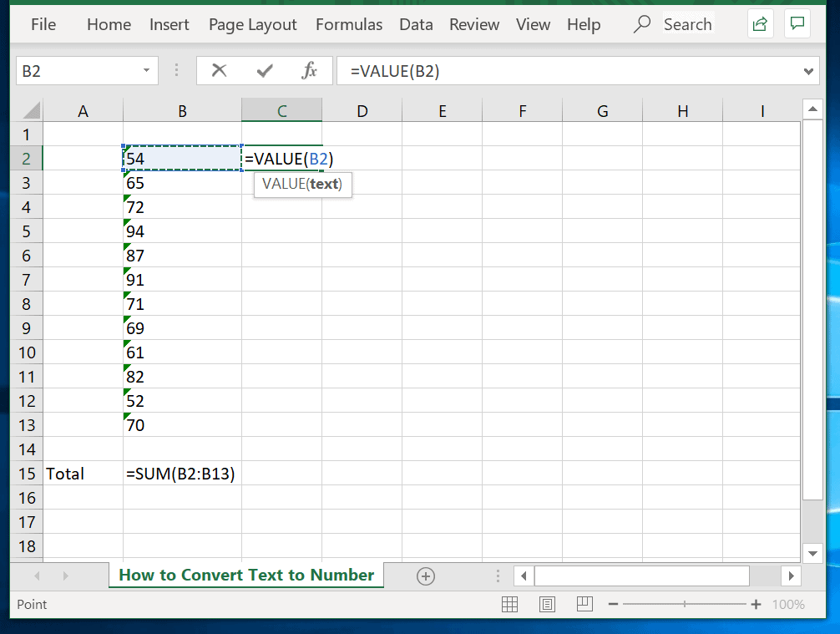Screen dimensions: 840x634
Task: Open Page Layout view from the status bar
Action: click(x=547, y=604)
